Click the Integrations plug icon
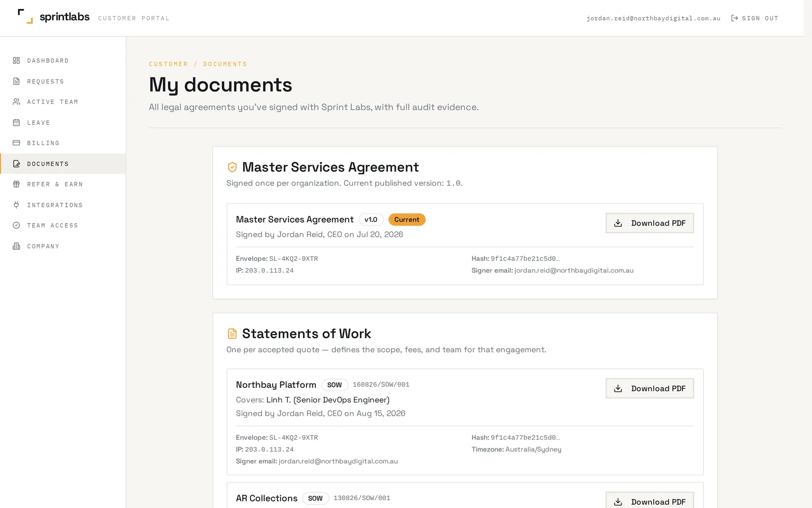This screenshot has height=508, width=812. (x=16, y=205)
